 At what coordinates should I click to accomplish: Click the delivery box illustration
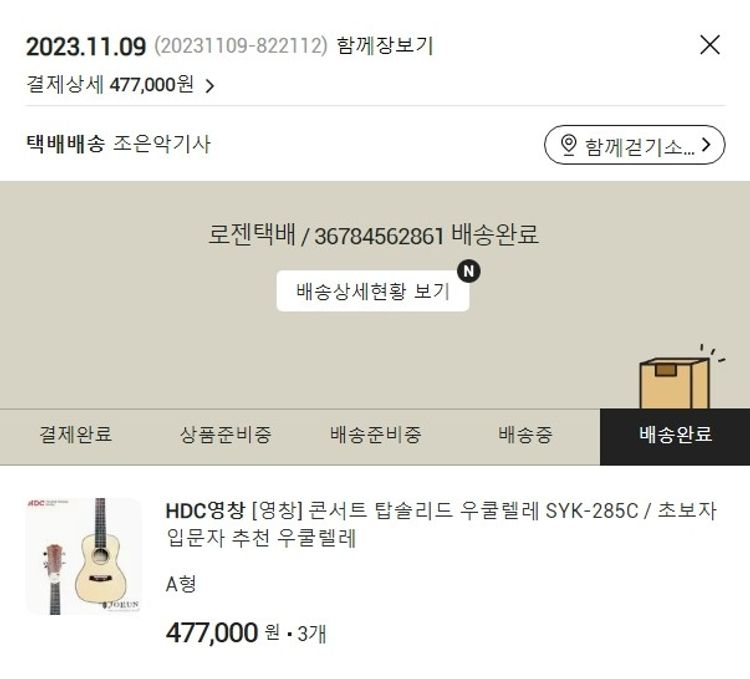[x=675, y=380]
